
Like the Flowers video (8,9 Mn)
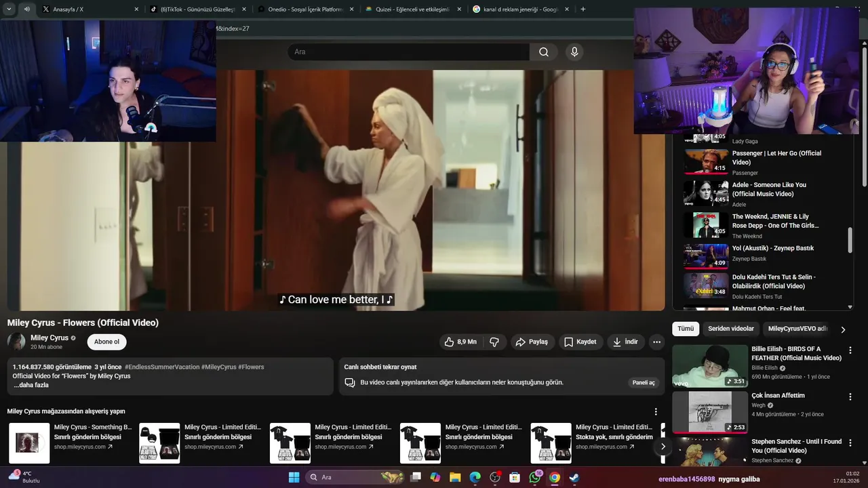460,342
